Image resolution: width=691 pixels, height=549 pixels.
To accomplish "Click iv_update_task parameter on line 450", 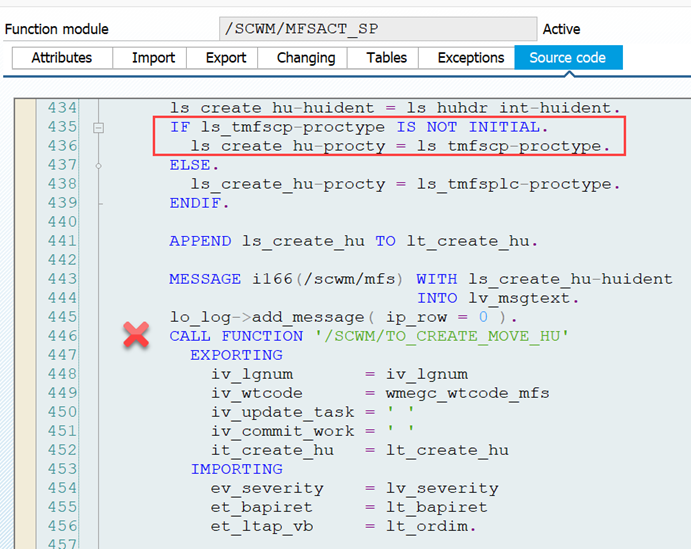I will (282, 412).
